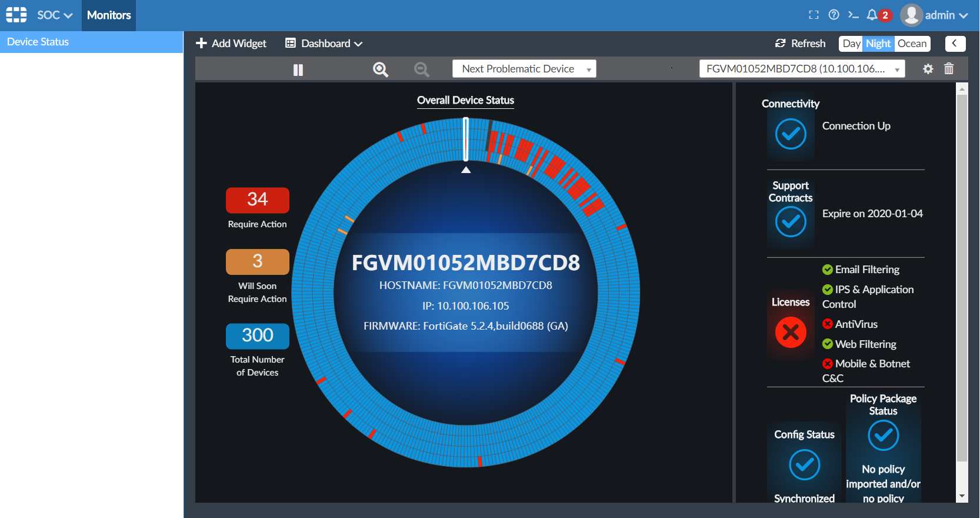Open the SOC module dropdown
The image size is (980, 518).
pos(55,15)
